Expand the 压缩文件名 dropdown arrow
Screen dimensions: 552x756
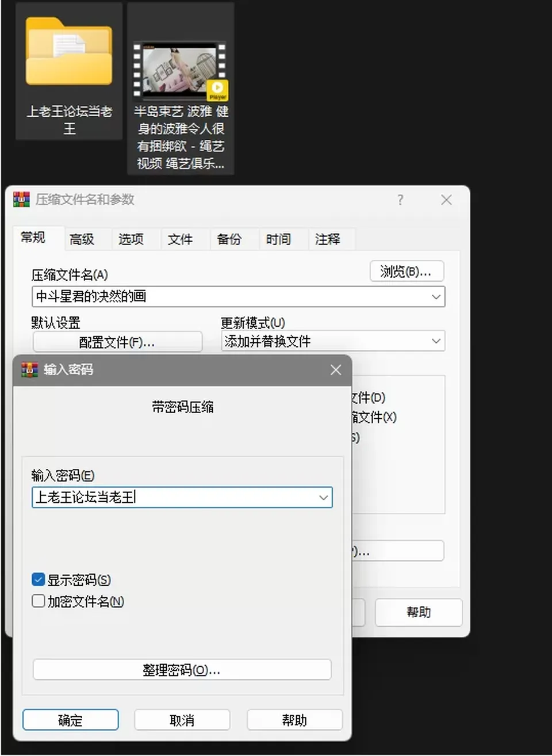[436, 297]
